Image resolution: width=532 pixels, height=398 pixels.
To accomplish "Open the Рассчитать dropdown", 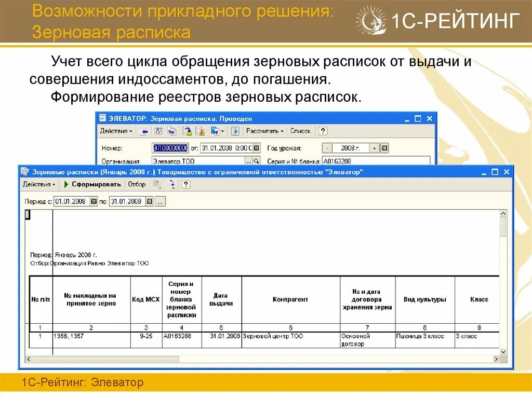I will [x=264, y=131].
